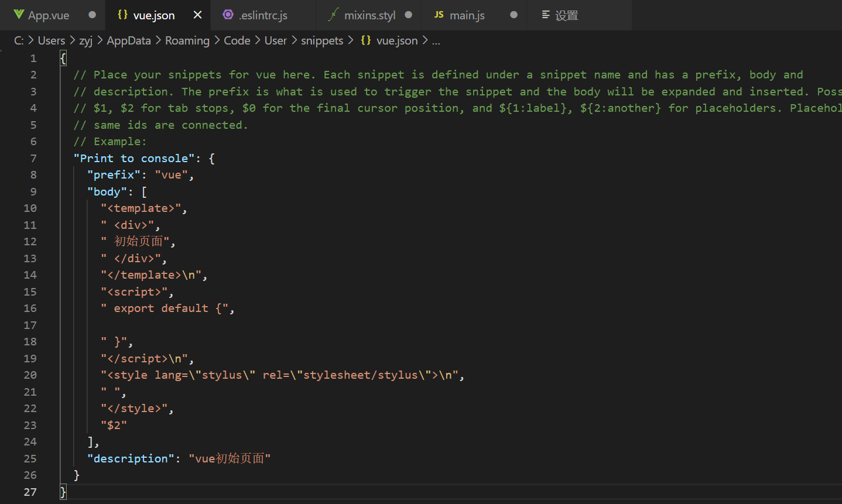Click the "vue初始页面" description value
This screenshot has width=842, height=504.
[x=230, y=459]
